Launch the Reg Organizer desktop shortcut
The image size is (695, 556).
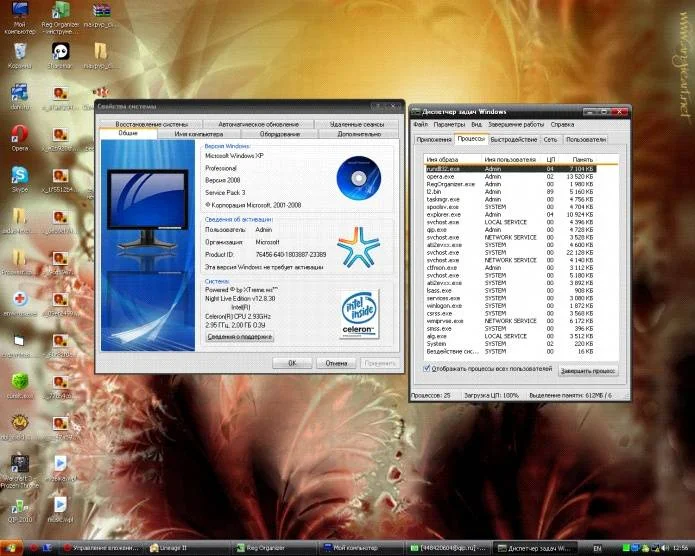click(60, 12)
